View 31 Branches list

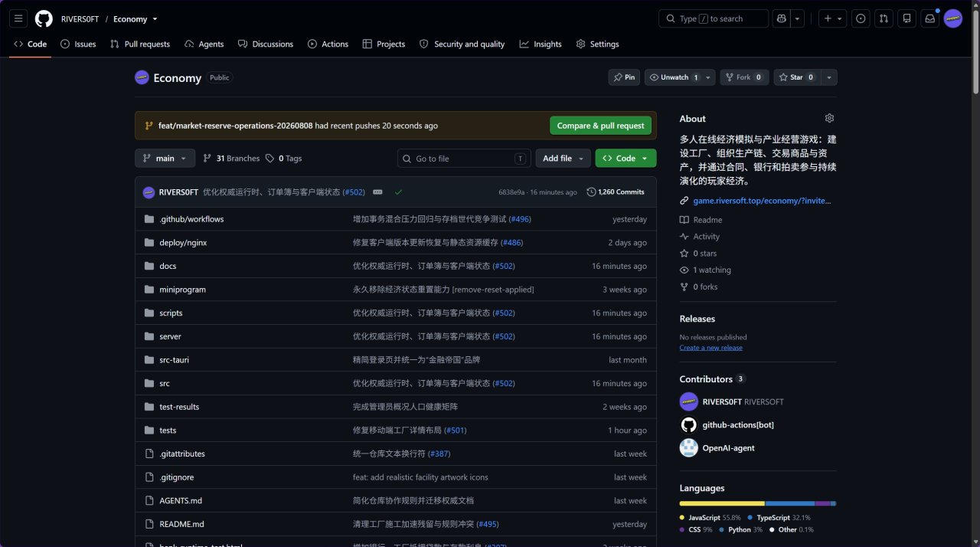[231, 159]
